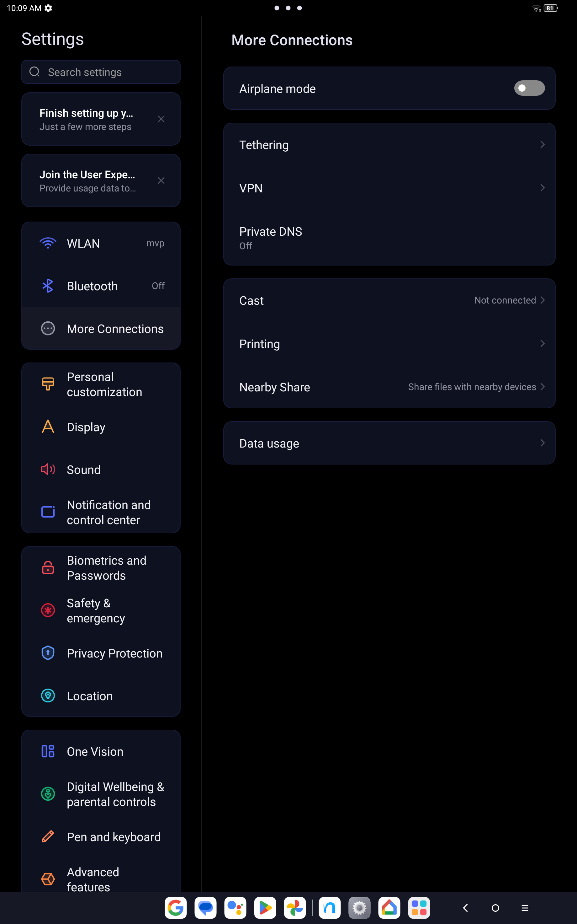Tap the Bluetooth icon in sidebar

[x=48, y=286]
